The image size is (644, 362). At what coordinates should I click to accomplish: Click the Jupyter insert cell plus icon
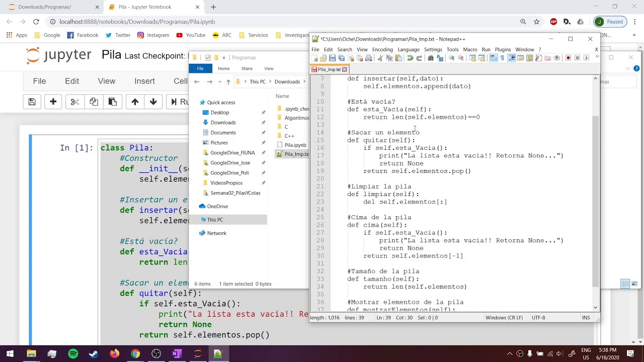pyautogui.click(x=53, y=102)
